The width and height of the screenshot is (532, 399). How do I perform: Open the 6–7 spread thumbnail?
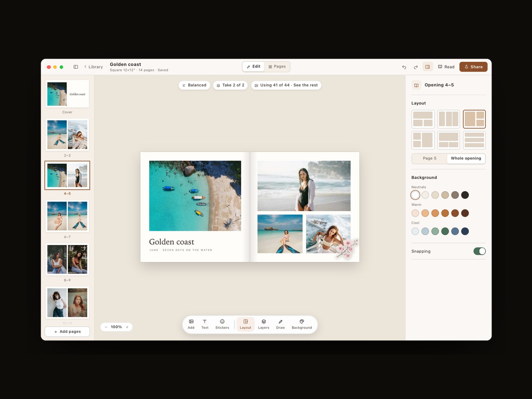tap(67, 216)
